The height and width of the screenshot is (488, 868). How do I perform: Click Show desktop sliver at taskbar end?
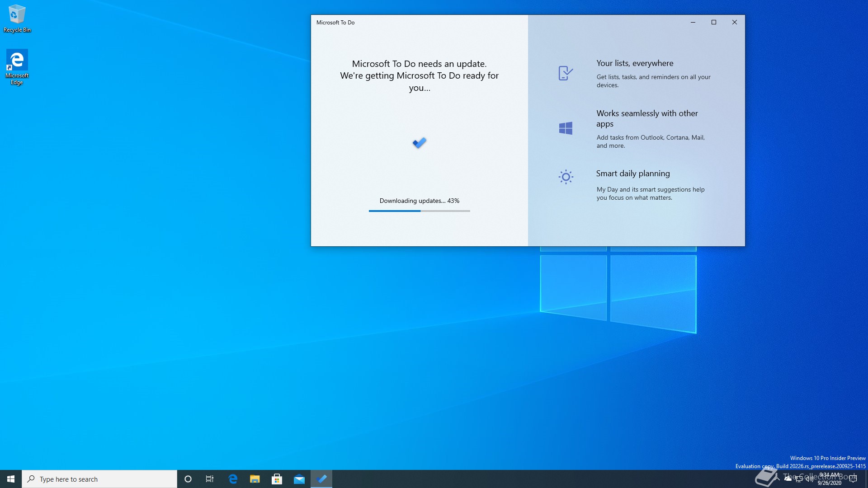pos(866,479)
